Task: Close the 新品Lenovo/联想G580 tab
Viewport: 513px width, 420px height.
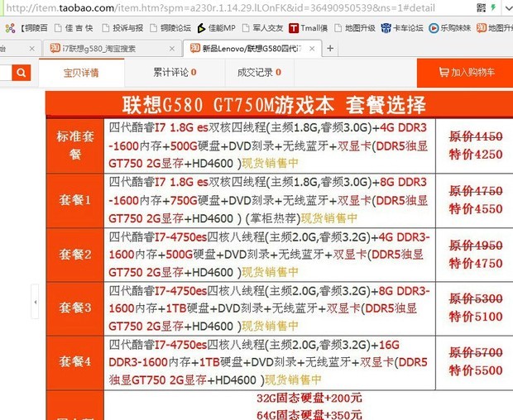Action: 312,49
